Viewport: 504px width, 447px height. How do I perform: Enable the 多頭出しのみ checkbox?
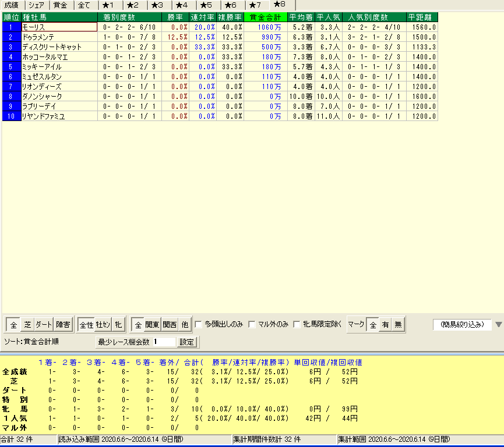point(199,324)
